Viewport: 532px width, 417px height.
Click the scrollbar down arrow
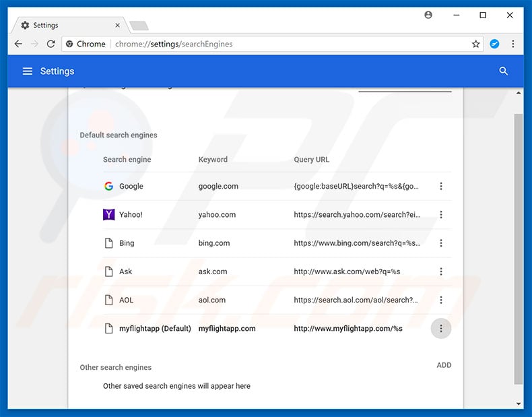pyautogui.click(x=518, y=404)
